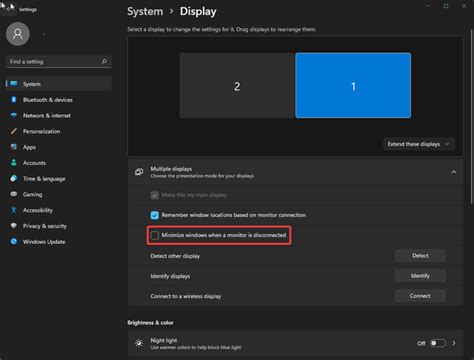Viewport: 474px width, 360px height.
Task: Open Time & language settings
Action: pyautogui.click(x=59, y=179)
